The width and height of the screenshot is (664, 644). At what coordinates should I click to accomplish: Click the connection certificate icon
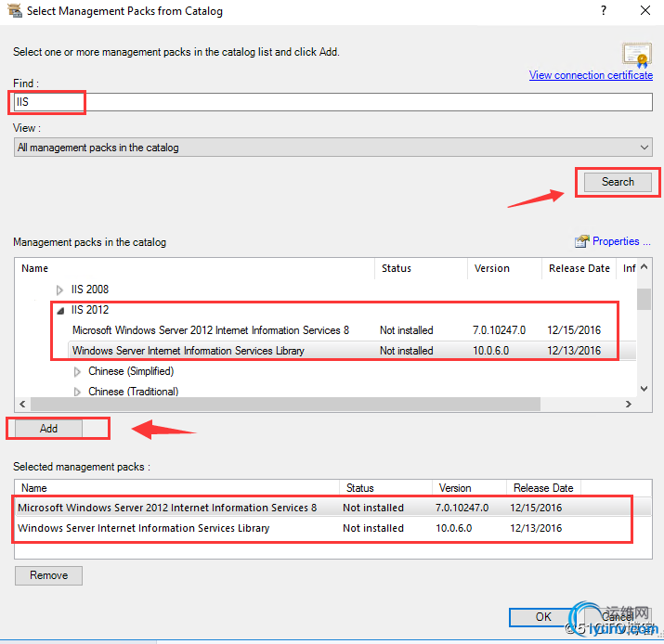(x=637, y=55)
